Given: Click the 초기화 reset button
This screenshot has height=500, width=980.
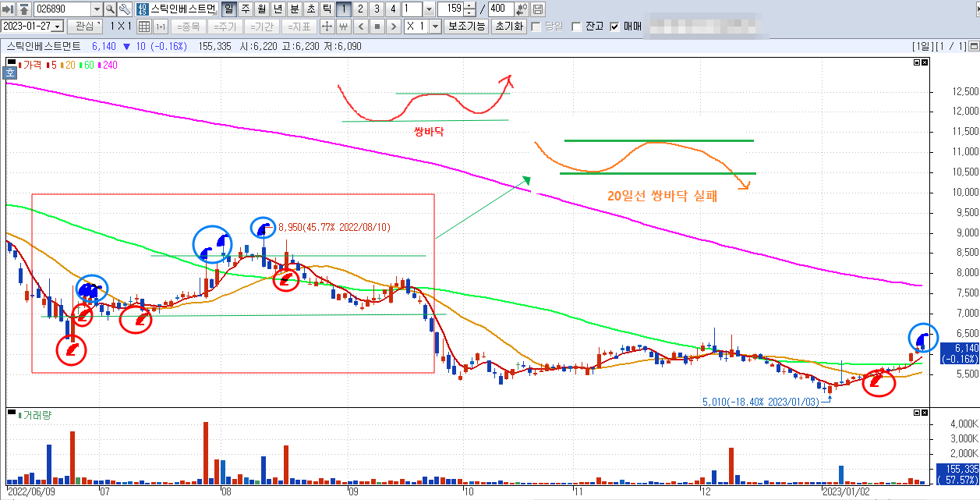Looking at the screenshot, I should (508, 26).
